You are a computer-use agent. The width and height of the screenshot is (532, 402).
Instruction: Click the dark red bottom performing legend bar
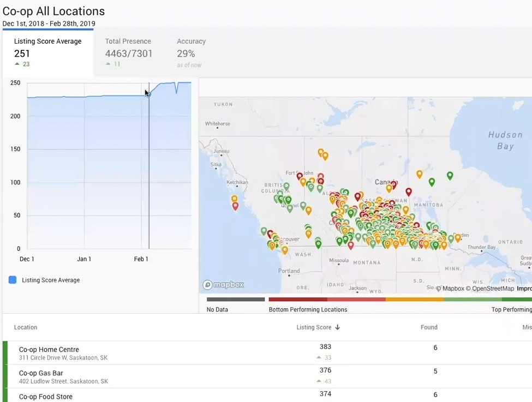pyautogui.click(x=298, y=299)
